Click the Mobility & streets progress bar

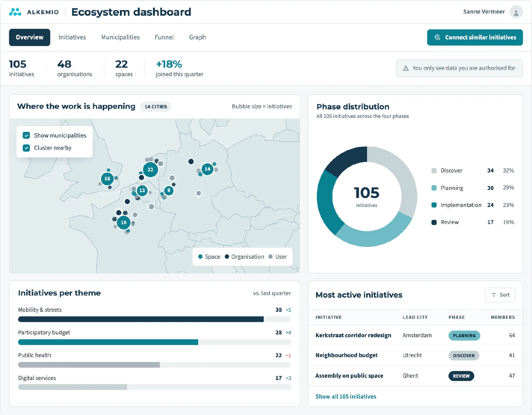(x=154, y=319)
